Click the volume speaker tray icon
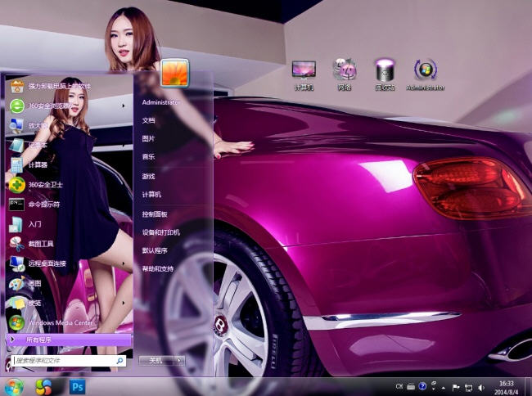The width and height of the screenshot is (532, 396). coord(481,386)
